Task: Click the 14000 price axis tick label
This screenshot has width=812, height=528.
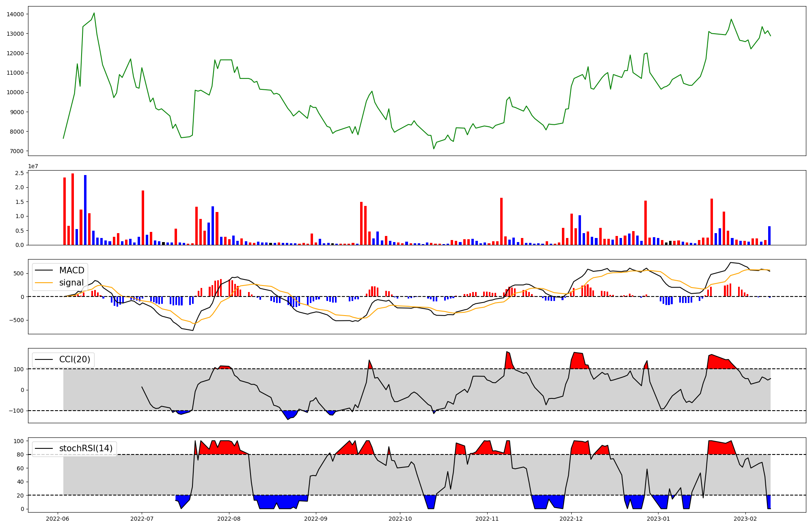Action: click(x=15, y=14)
